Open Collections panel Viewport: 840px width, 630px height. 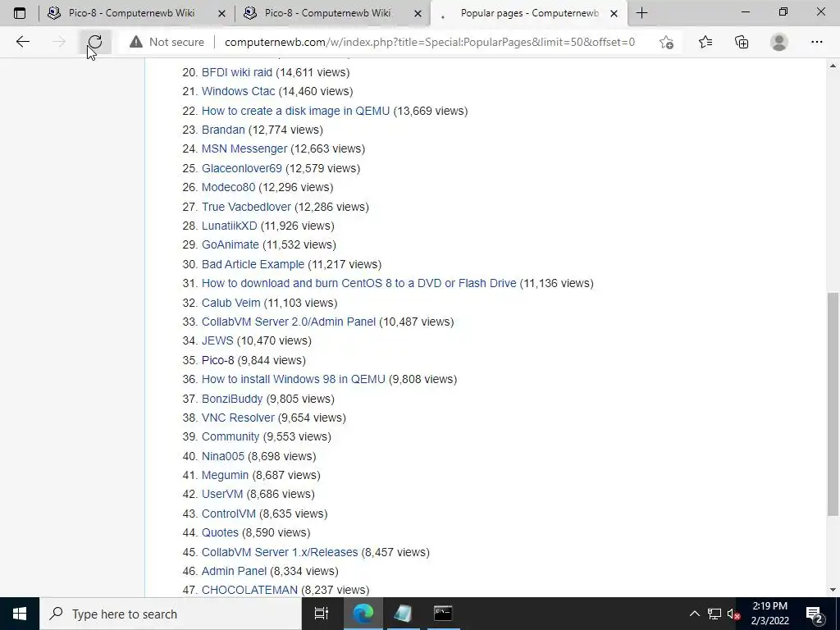pos(742,42)
